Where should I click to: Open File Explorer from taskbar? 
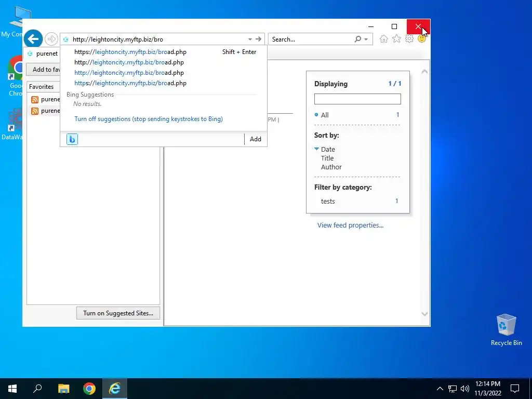tap(63, 389)
